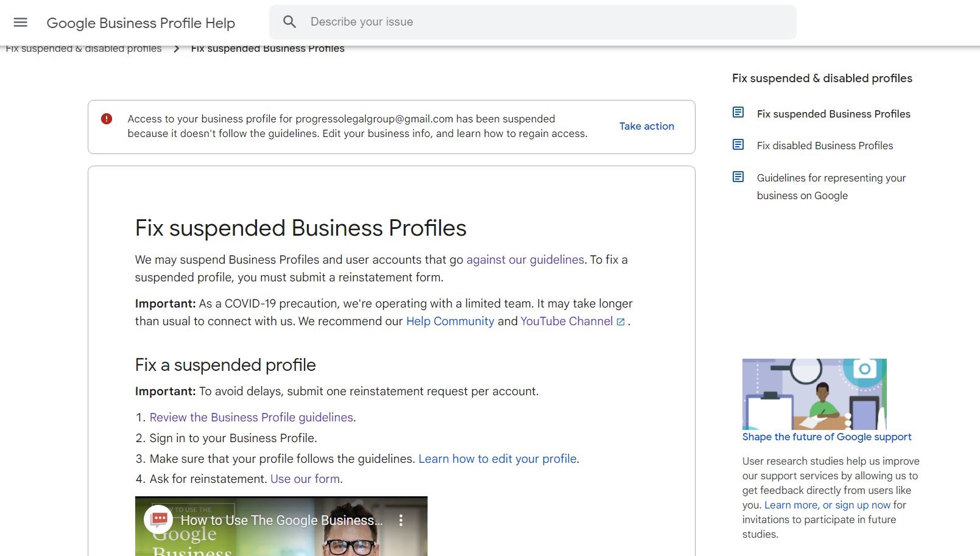Click the red suspension alert icon
The image size is (980, 556).
[107, 119]
